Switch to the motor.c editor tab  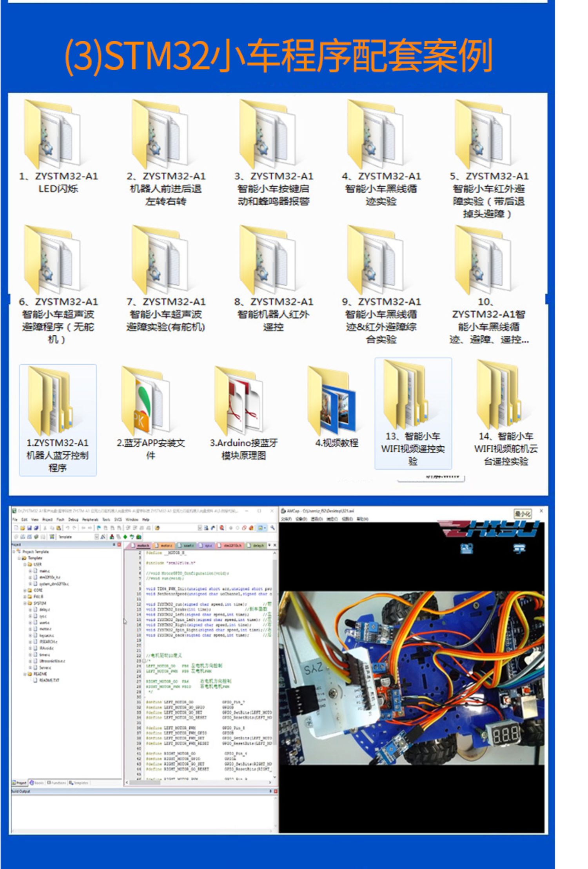tap(163, 545)
